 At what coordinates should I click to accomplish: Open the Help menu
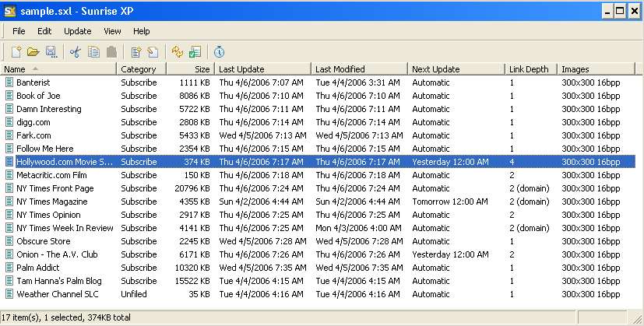coord(141,31)
